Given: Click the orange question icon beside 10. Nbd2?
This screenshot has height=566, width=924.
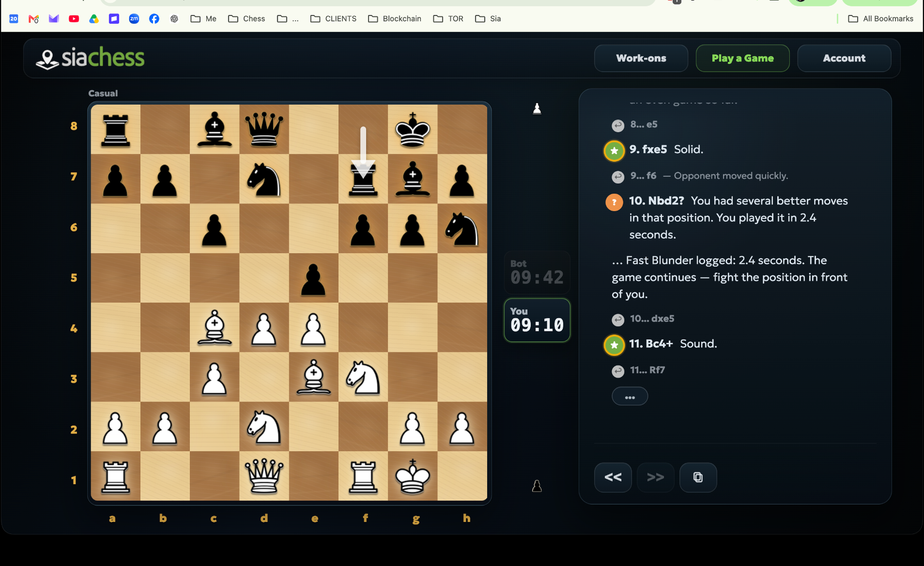Looking at the screenshot, I should click(x=614, y=202).
